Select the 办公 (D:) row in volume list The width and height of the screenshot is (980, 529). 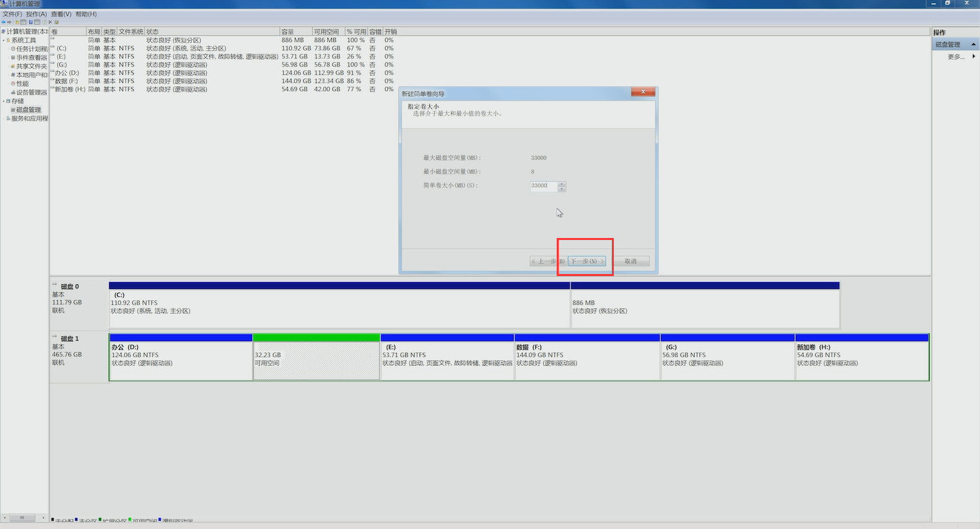[223, 73]
